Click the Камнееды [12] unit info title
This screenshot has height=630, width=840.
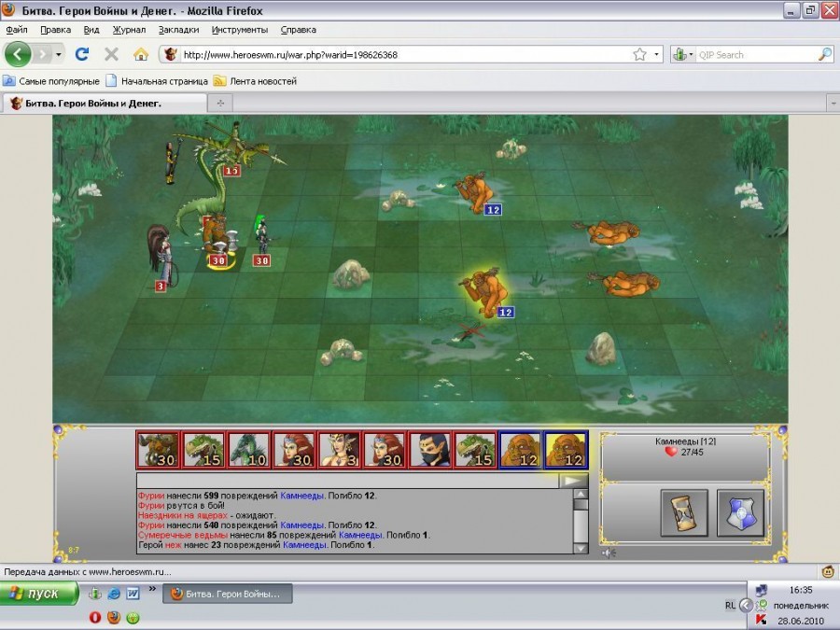point(685,441)
